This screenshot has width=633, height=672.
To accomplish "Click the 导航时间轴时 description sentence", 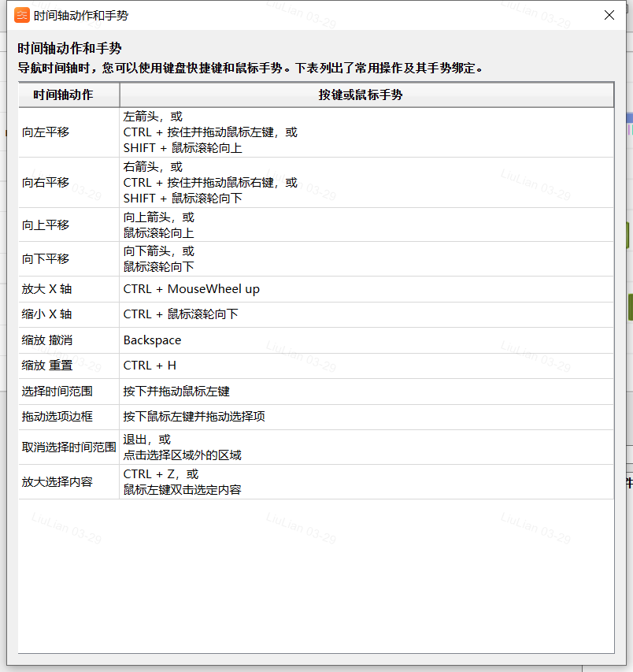I will pos(250,68).
